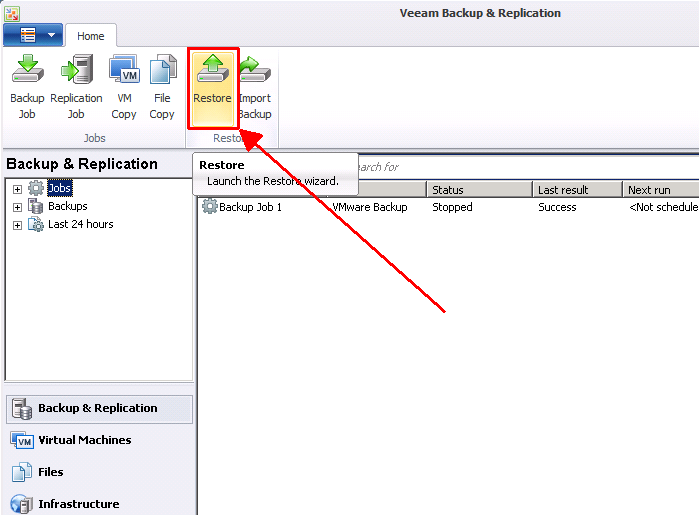The image size is (699, 515).
Task: Open the File Copy tool
Action: [x=162, y=87]
